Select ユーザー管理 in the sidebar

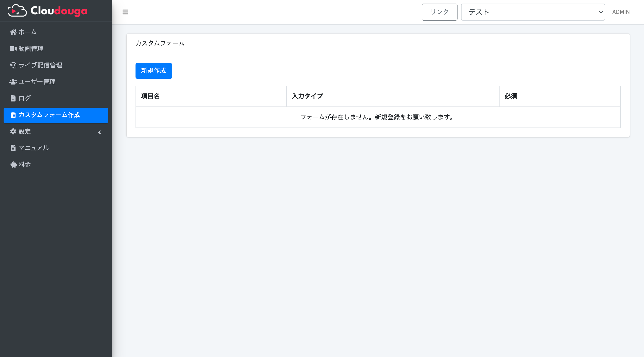[56, 82]
